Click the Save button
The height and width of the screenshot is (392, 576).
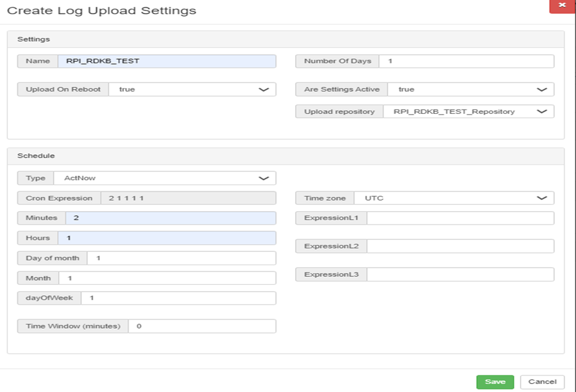(495, 382)
